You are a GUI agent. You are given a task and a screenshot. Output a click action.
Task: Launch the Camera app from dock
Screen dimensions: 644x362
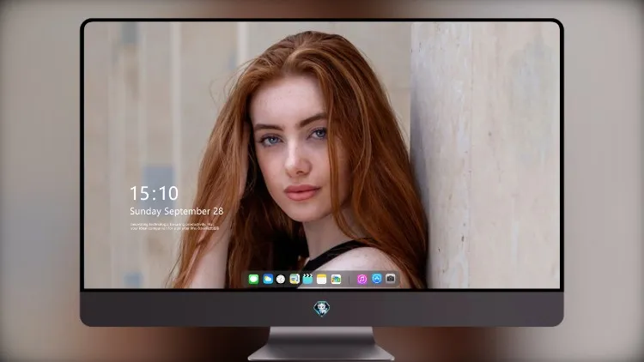pos(391,279)
